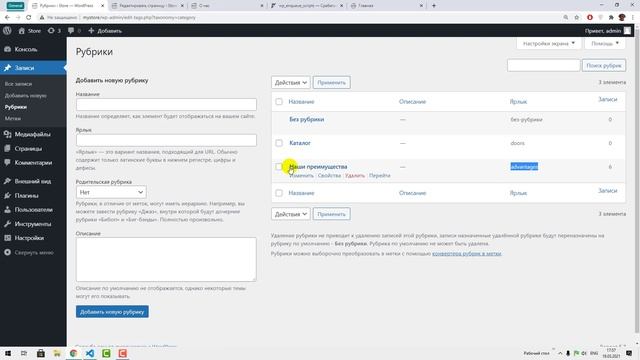Tick the Наши преимущества row checkbox
Image resolution: width=640 pixels, height=360 pixels.
pyautogui.click(x=279, y=167)
